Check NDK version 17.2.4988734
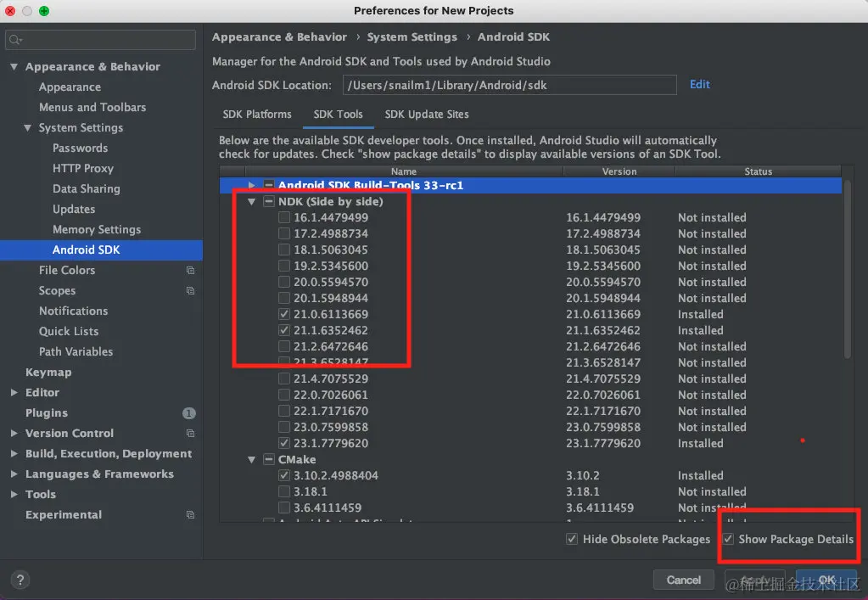 284,233
